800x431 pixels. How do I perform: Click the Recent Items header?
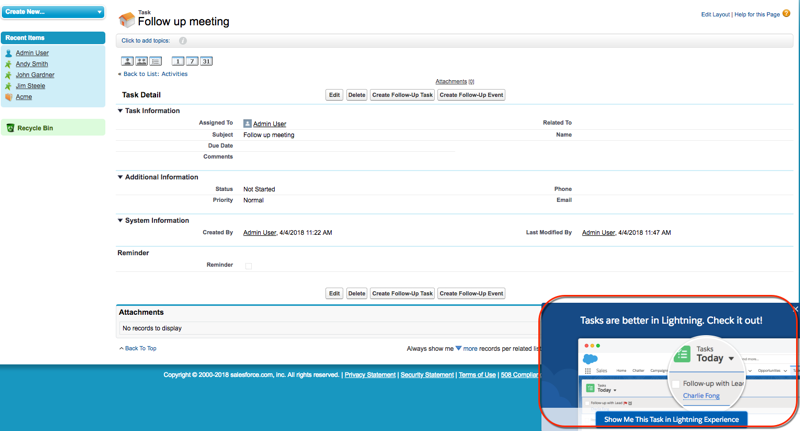point(53,38)
